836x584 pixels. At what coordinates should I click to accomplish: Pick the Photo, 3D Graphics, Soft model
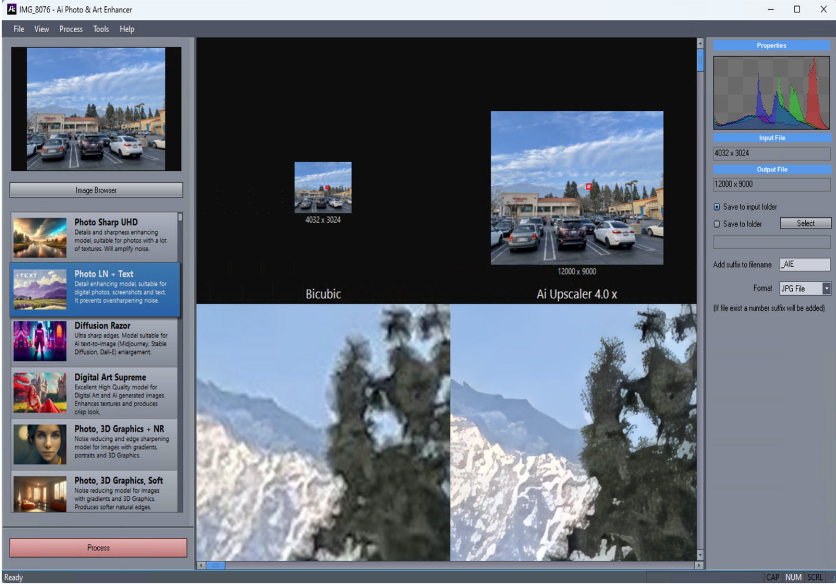pos(95,492)
